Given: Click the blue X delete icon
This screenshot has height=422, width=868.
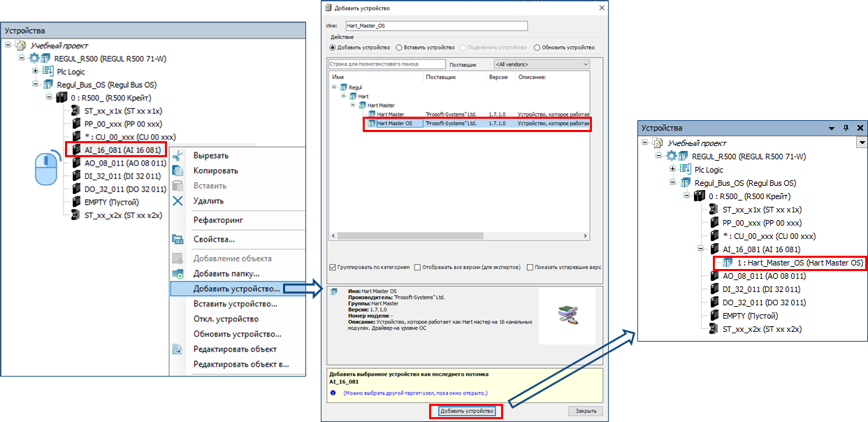Looking at the screenshot, I should point(178,201).
